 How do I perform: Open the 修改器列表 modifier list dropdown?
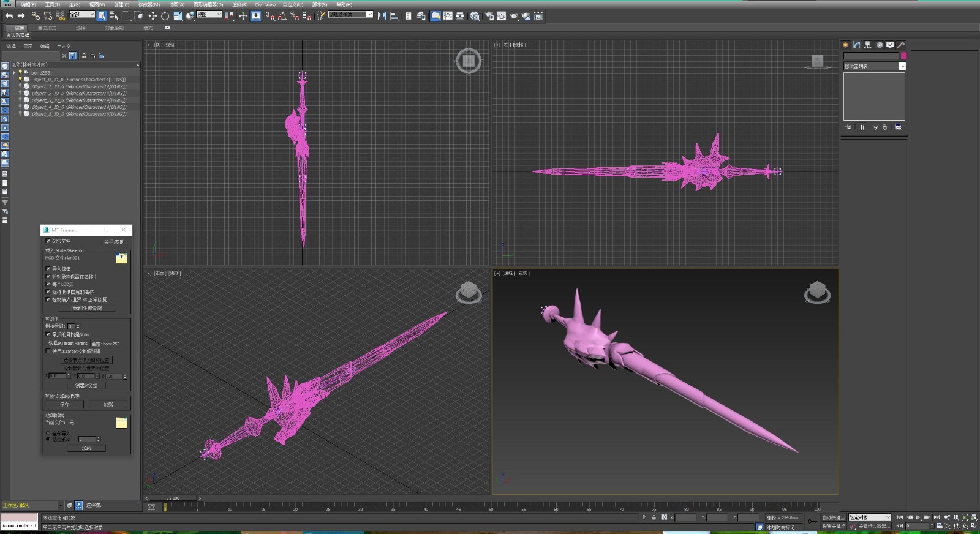902,66
